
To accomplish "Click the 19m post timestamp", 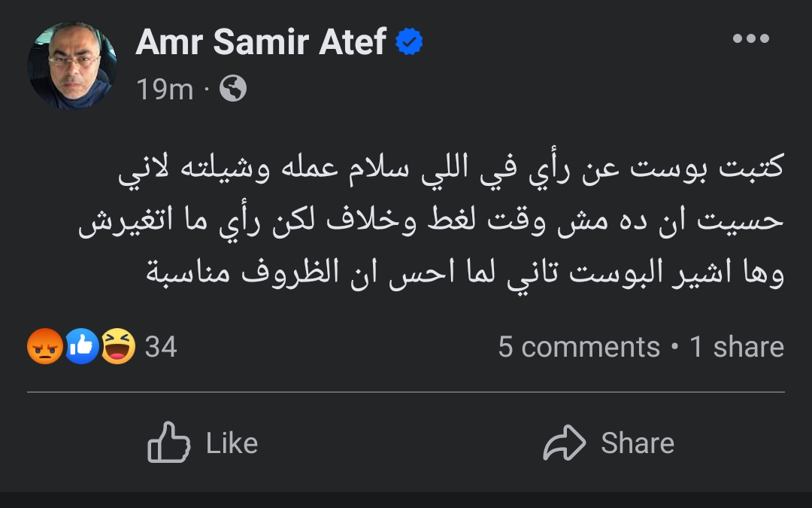I will (165, 90).
